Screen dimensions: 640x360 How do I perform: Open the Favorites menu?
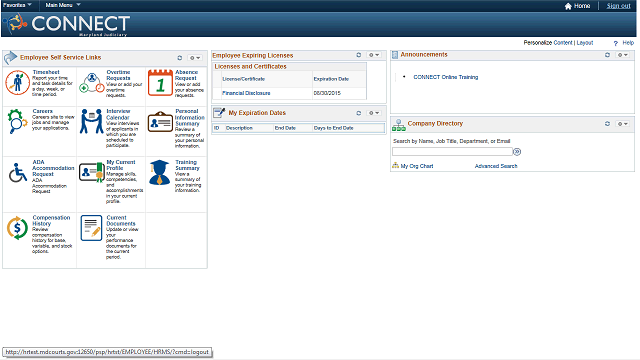pos(17,5)
